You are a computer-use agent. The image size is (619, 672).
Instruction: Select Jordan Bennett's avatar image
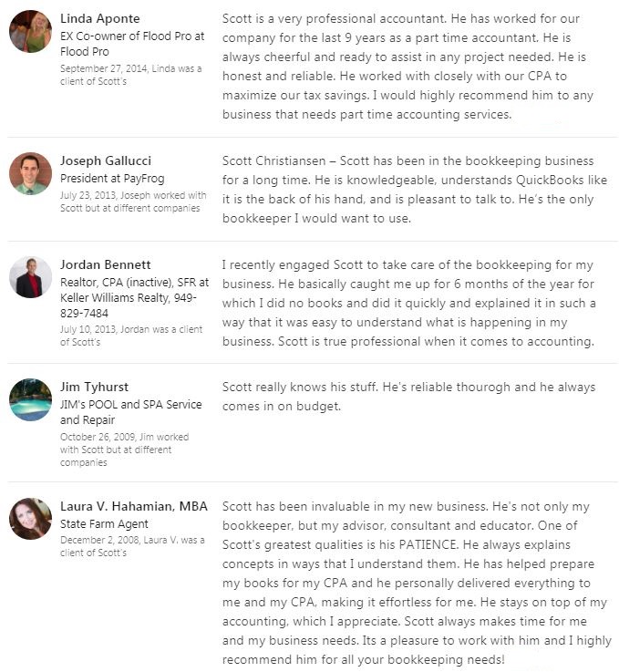30,277
